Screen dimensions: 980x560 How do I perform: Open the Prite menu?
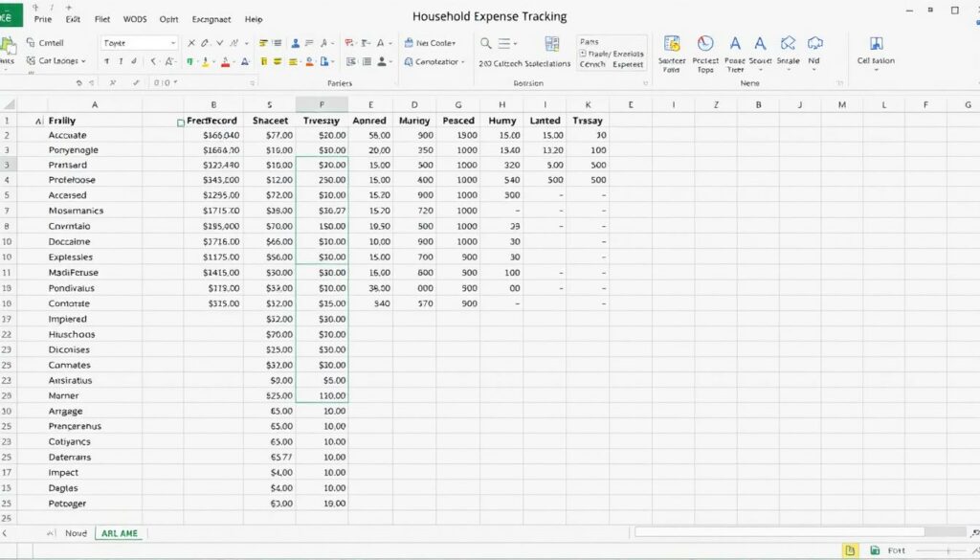(x=43, y=19)
